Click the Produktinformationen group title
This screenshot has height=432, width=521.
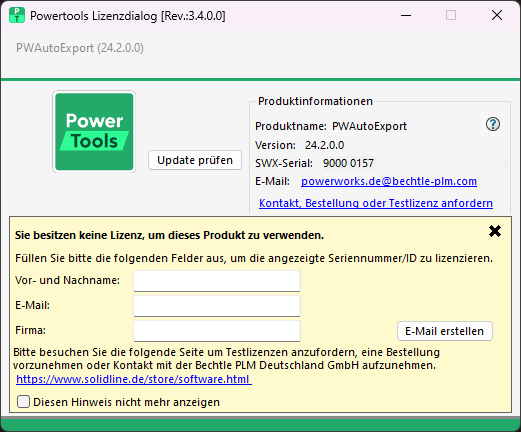point(315,101)
